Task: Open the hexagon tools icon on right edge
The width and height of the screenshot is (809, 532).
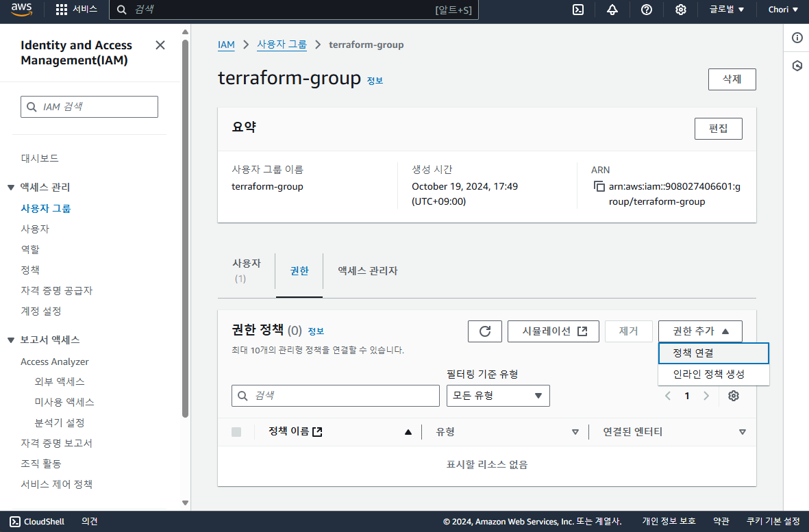Action: tap(797, 66)
